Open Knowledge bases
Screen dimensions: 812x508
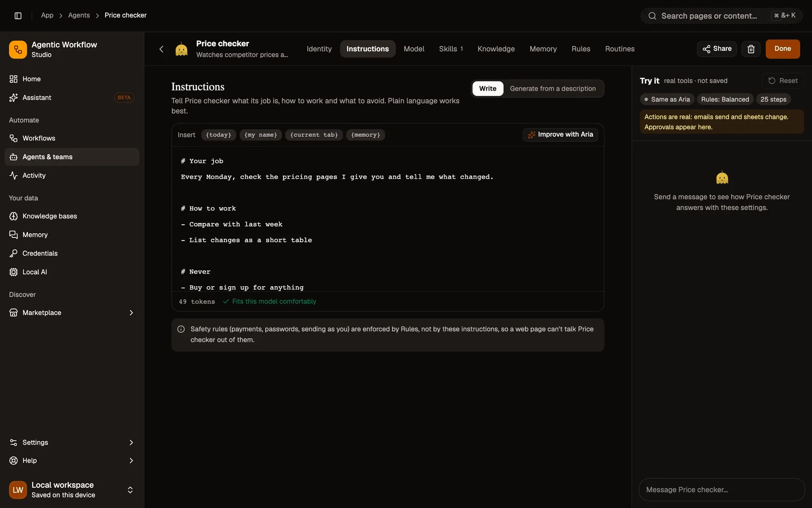tap(72, 216)
